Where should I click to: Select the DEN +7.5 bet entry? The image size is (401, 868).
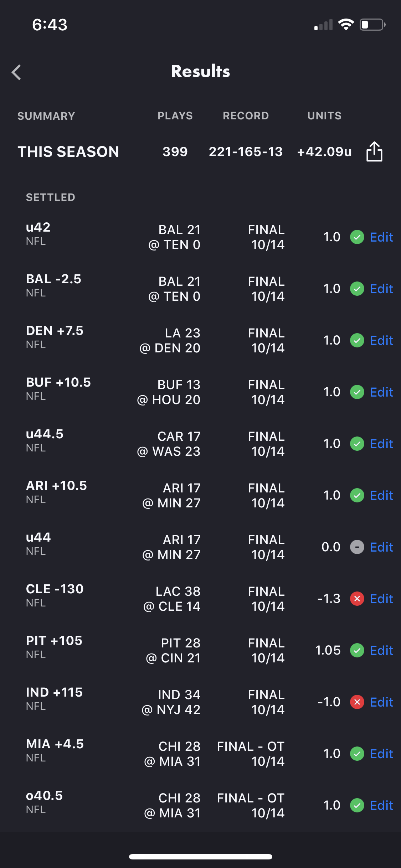55,336
